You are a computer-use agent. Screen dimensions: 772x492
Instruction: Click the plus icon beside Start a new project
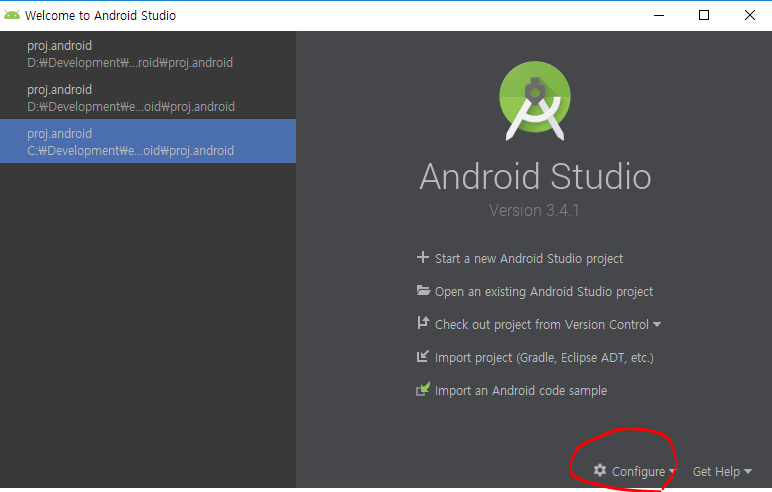(422, 258)
